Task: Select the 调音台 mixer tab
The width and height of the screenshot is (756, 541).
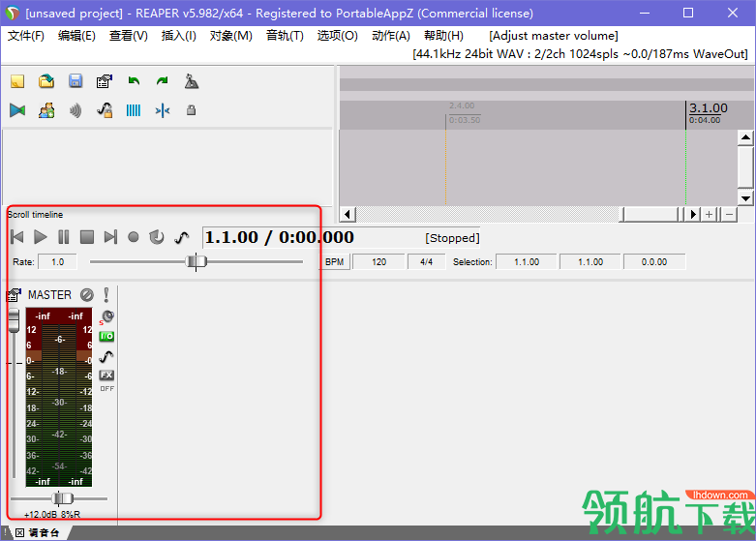Action: (44, 533)
